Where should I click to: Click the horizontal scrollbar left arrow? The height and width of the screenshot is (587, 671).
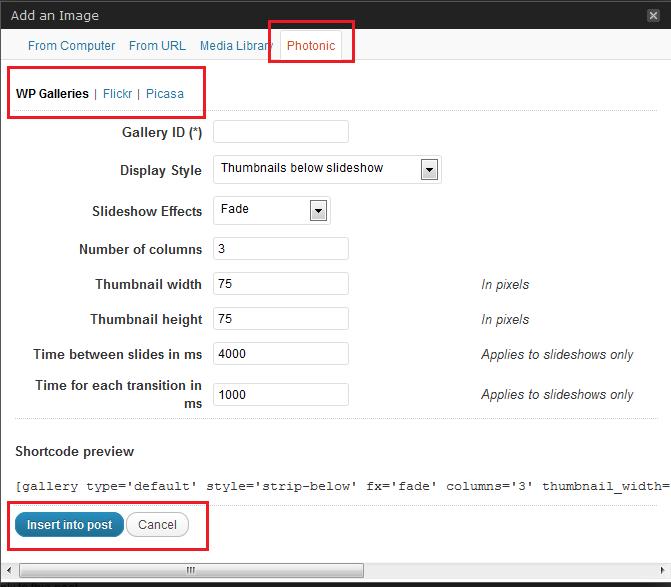click(x=9, y=570)
